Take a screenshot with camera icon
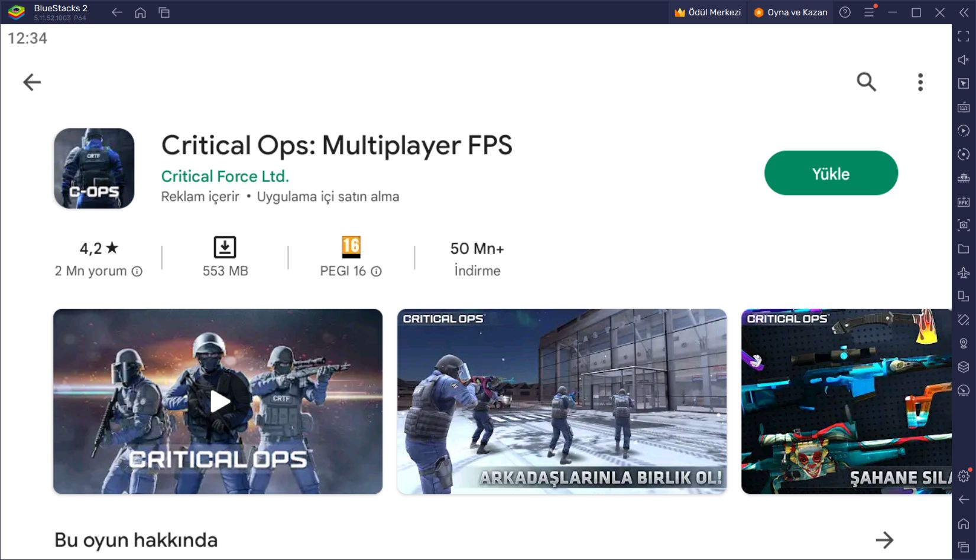 (964, 225)
